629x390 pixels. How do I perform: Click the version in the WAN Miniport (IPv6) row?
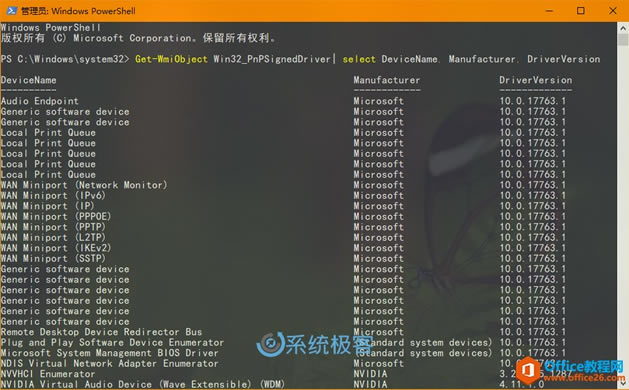532,195
